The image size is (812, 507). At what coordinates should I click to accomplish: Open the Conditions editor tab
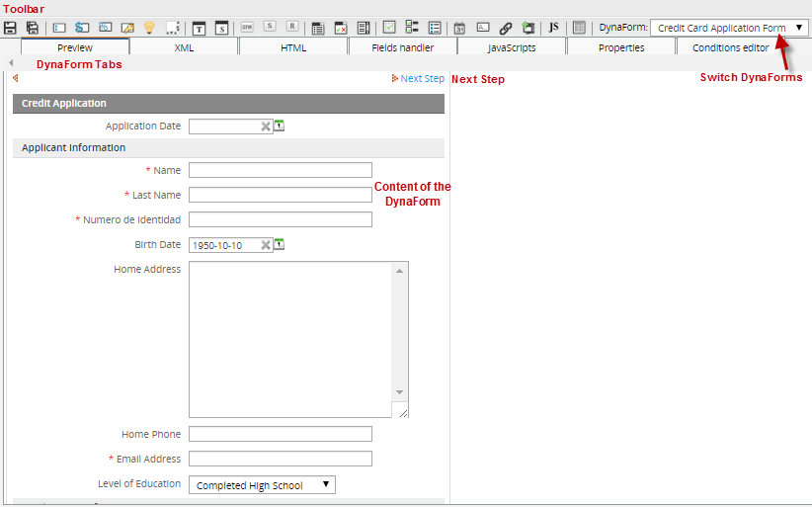[x=730, y=47]
